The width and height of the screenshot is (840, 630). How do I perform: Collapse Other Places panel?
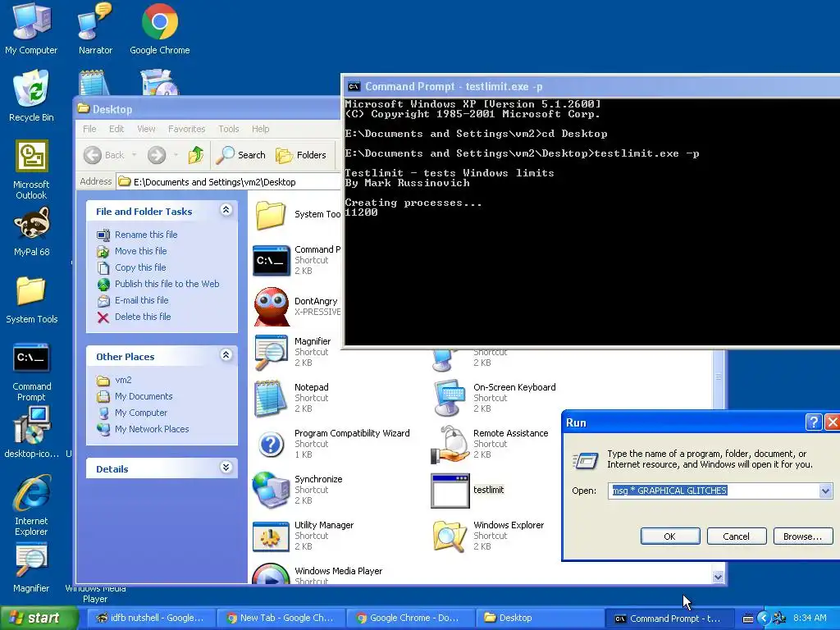(226, 354)
